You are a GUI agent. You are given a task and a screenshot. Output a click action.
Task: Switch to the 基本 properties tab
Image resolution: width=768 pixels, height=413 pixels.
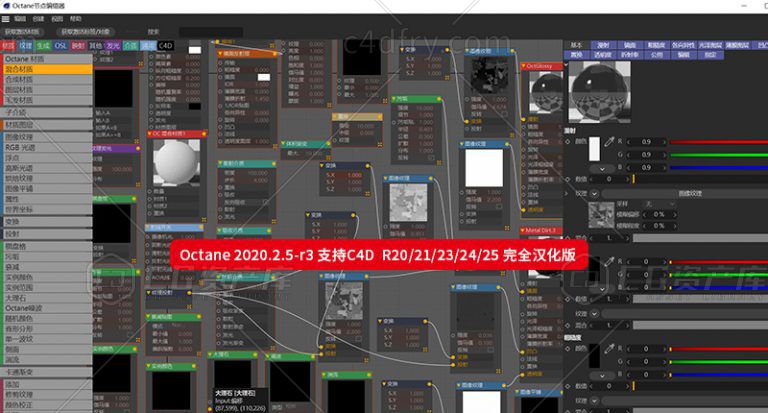pyautogui.click(x=576, y=45)
